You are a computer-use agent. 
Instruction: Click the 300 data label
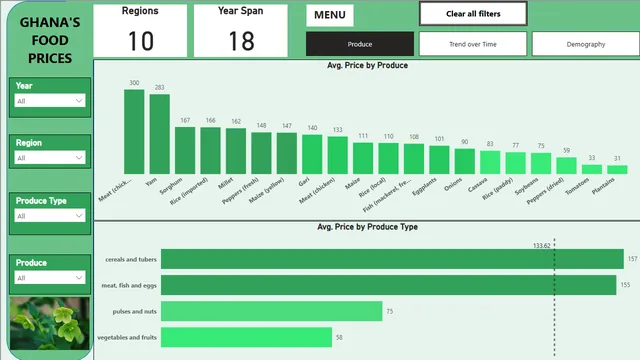[134, 83]
